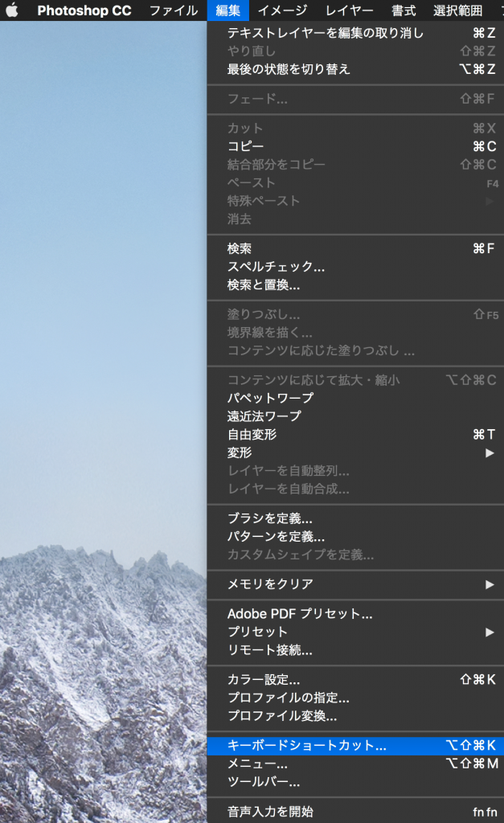Open the レイヤー menu
This screenshot has height=823, width=504.
349,10
